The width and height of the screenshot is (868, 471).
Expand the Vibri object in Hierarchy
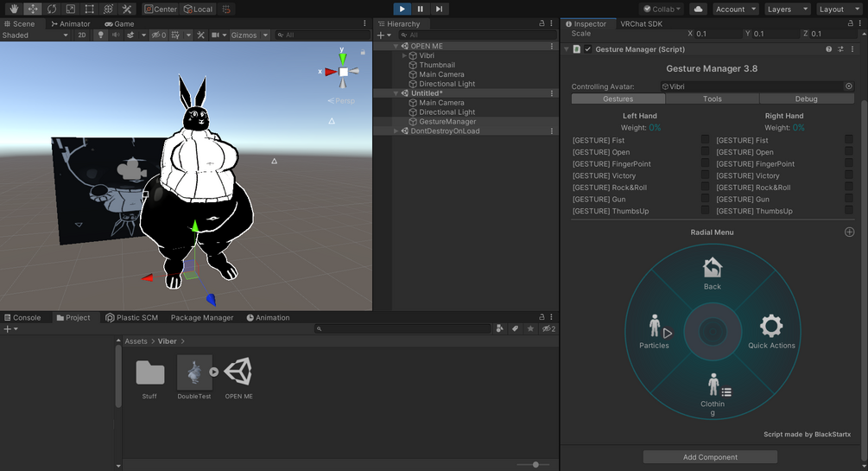(x=404, y=55)
